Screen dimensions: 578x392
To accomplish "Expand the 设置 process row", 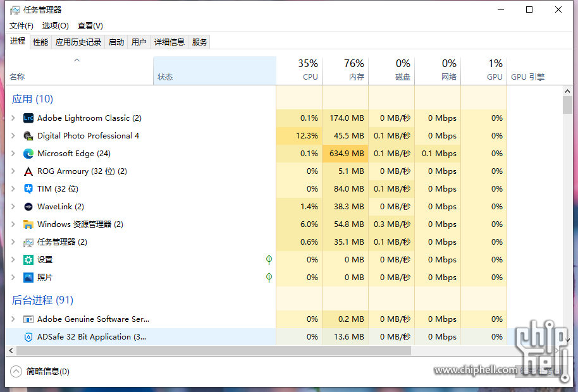I will tap(13, 260).
